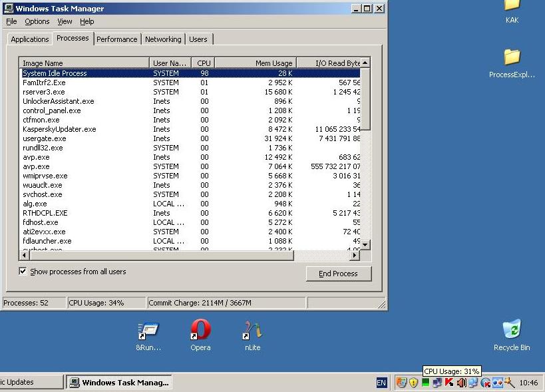Click the light blue network computers tray icon
The image size is (545, 392).
(x=473, y=383)
